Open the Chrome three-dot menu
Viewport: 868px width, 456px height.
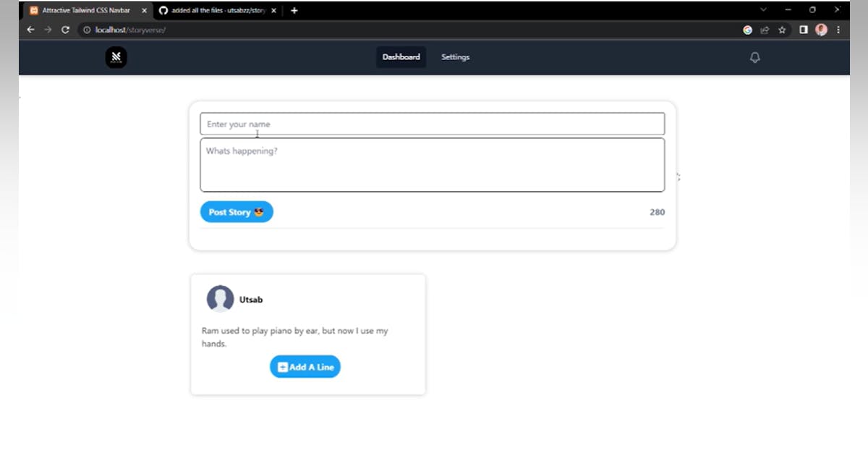pos(838,30)
